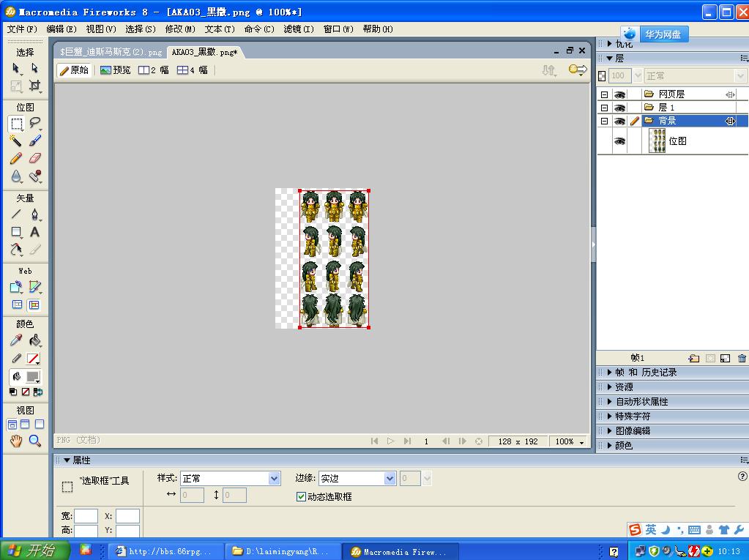The image size is (749, 560).
Task: Hide the 网页层 layer
Action: click(619, 94)
